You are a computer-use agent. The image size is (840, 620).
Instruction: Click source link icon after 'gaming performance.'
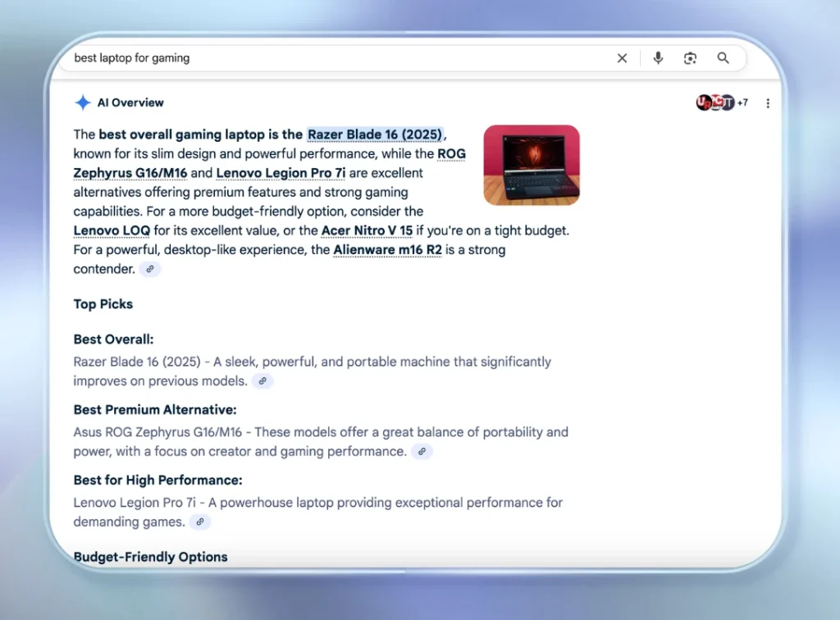pyautogui.click(x=422, y=451)
